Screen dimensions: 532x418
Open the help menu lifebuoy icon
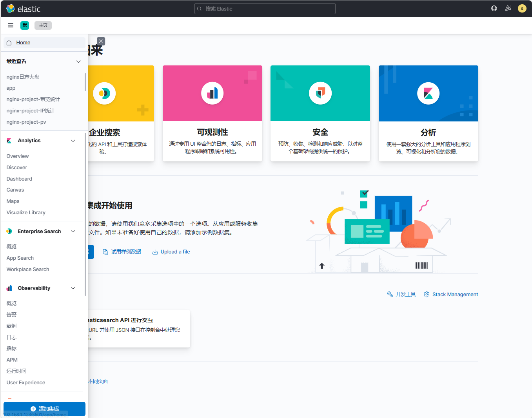pos(494,8)
